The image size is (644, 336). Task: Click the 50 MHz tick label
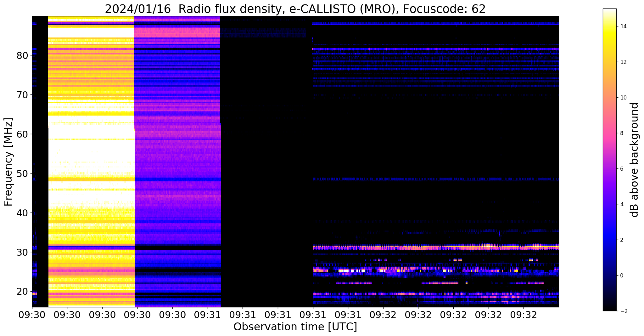click(x=22, y=174)
